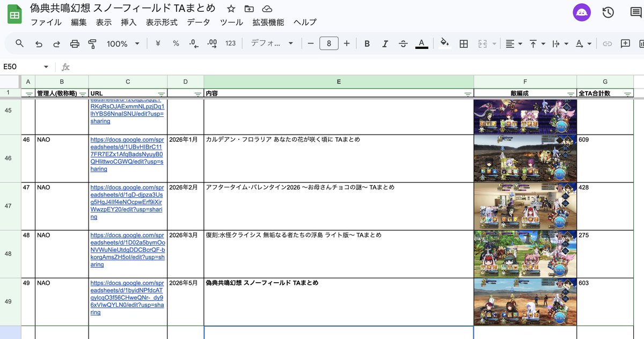The image size is (644, 339).
Task: Star this spreadsheet
Action: [231, 9]
